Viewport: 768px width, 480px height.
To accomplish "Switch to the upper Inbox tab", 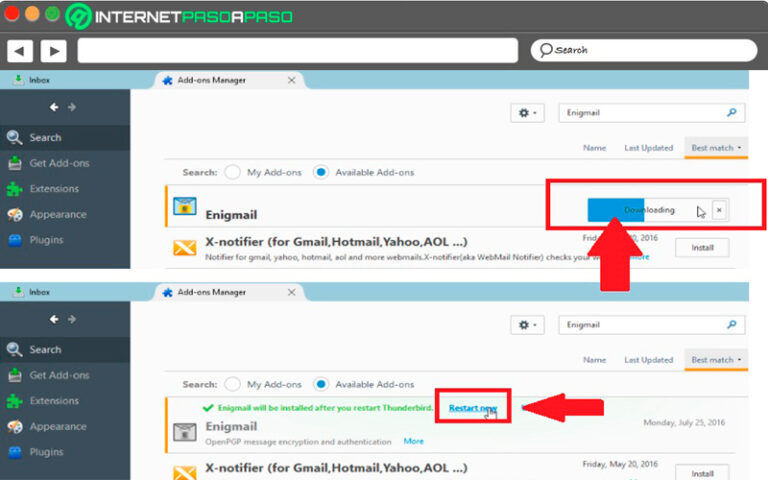I will [x=32, y=80].
